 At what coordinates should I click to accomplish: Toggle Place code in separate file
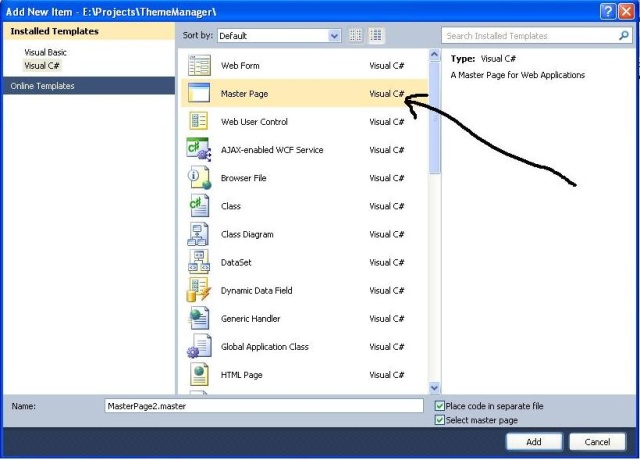click(440, 406)
